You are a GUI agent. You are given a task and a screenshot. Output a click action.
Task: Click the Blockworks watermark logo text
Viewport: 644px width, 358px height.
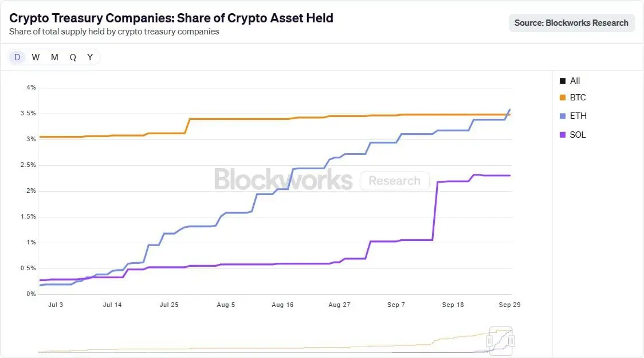(x=283, y=180)
